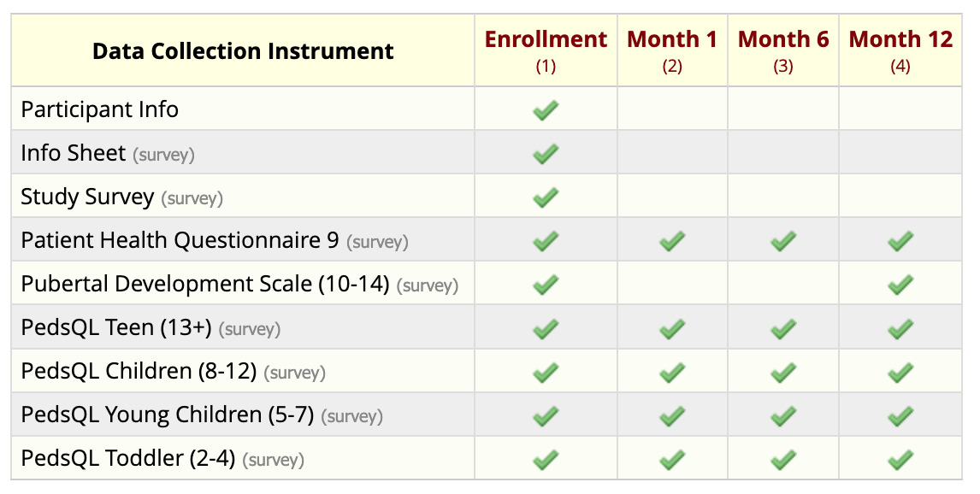Click the Participant Info instrument name
The image size is (980, 494).
pyautogui.click(x=100, y=109)
